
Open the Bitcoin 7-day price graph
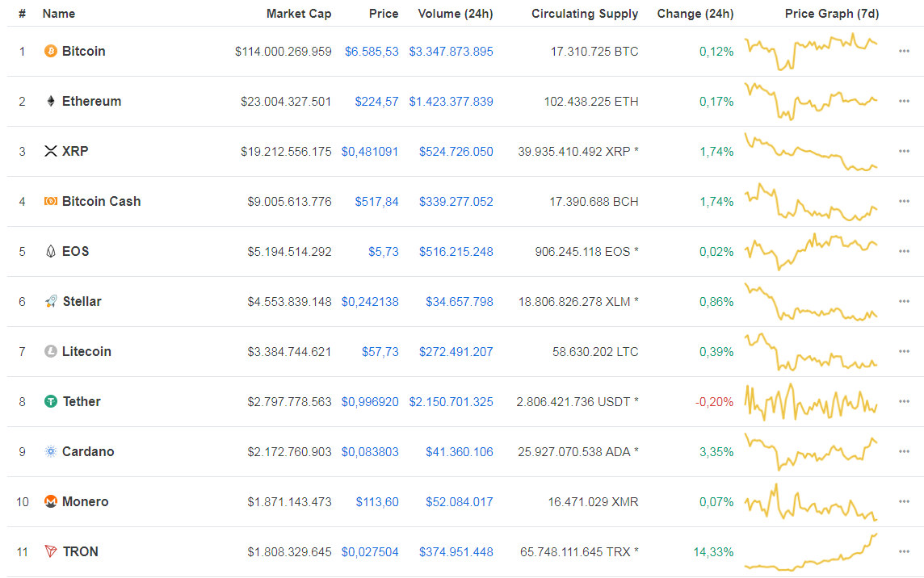(811, 51)
